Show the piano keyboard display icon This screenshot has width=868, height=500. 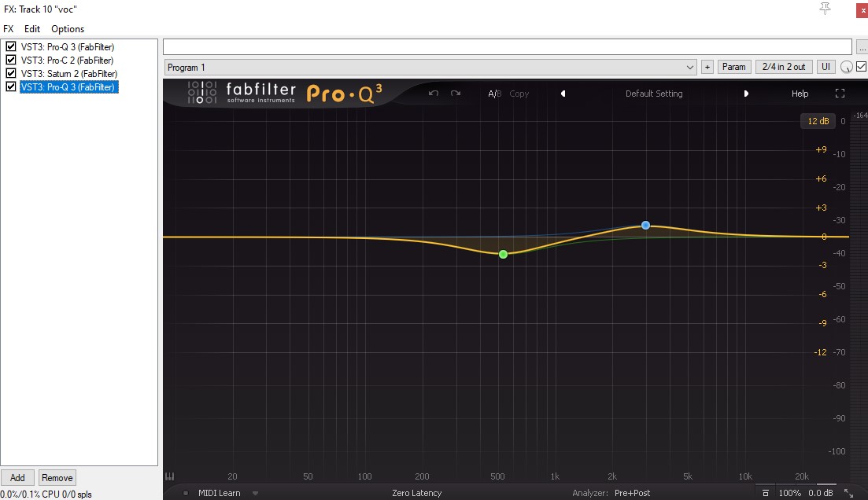(169, 476)
